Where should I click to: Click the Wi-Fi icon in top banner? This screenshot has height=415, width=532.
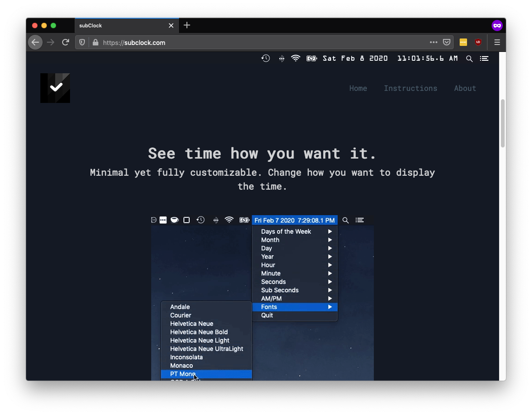click(295, 58)
